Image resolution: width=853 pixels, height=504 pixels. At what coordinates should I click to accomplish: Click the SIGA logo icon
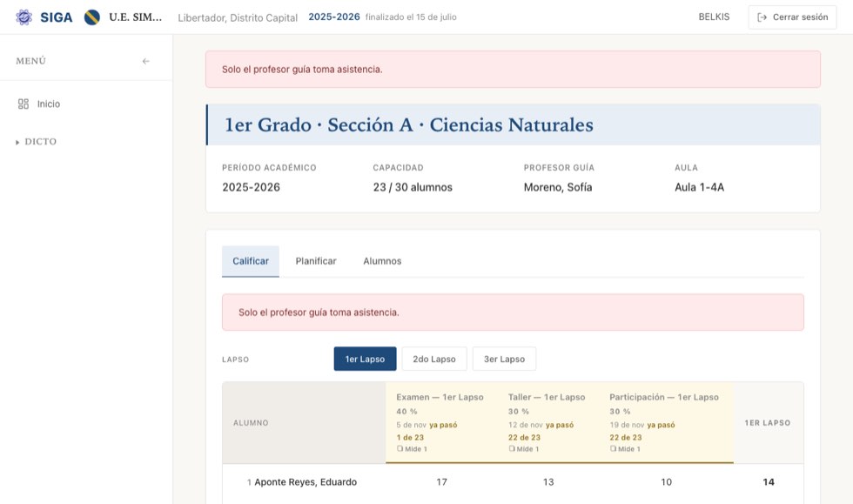pos(24,17)
